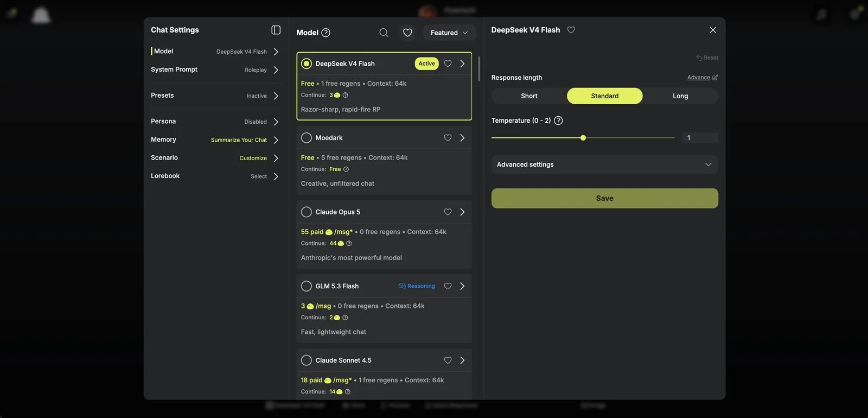
Task: Collapse the Chat Settings sidebar panel icon
Action: (276, 30)
